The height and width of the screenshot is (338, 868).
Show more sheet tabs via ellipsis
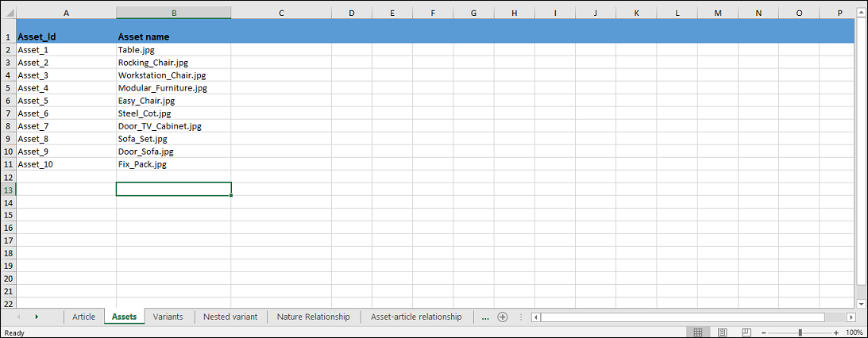pyautogui.click(x=485, y=317)
